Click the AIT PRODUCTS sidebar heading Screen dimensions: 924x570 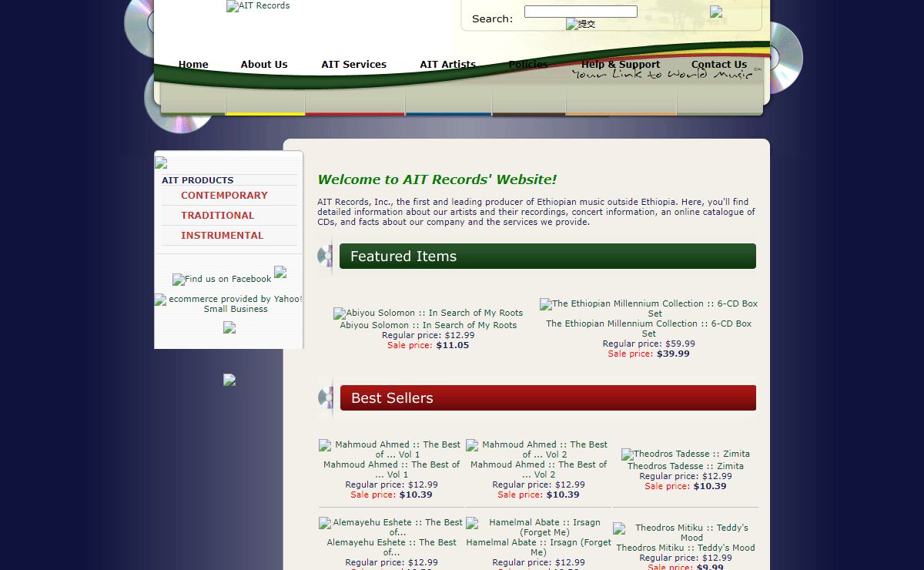[x=197, y=180]
